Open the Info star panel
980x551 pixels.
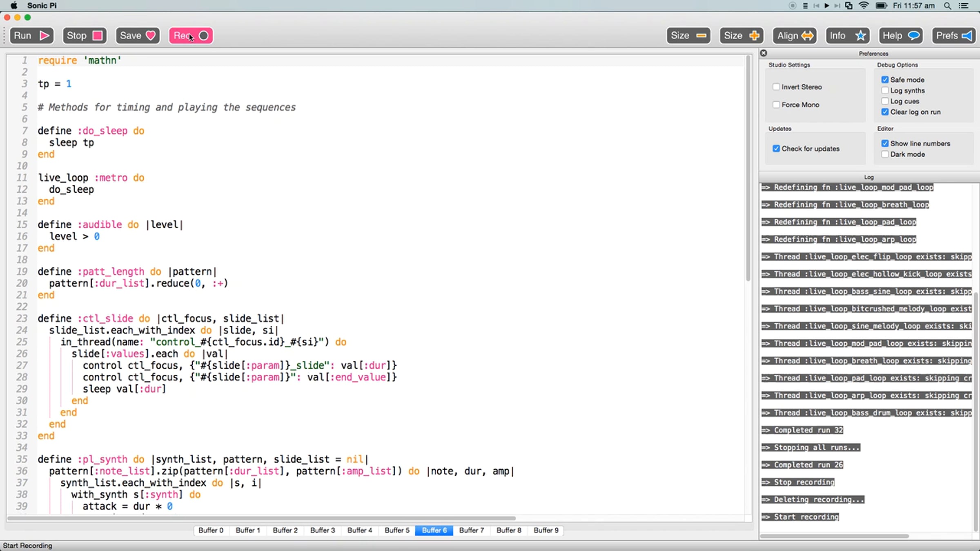pyautogui.click(x=848, y=36)
